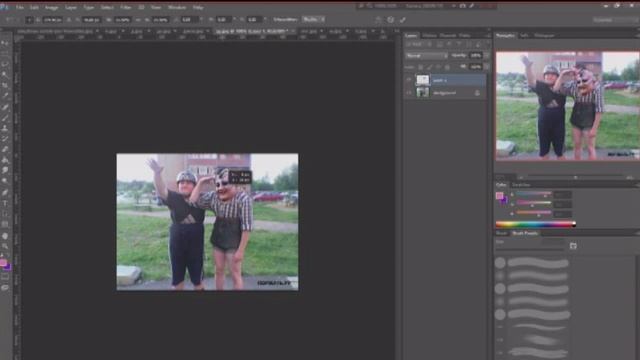This screenshot has width=640, height=360.
Task: Click the Navigator zoom slider
Action: pos(576,178)
